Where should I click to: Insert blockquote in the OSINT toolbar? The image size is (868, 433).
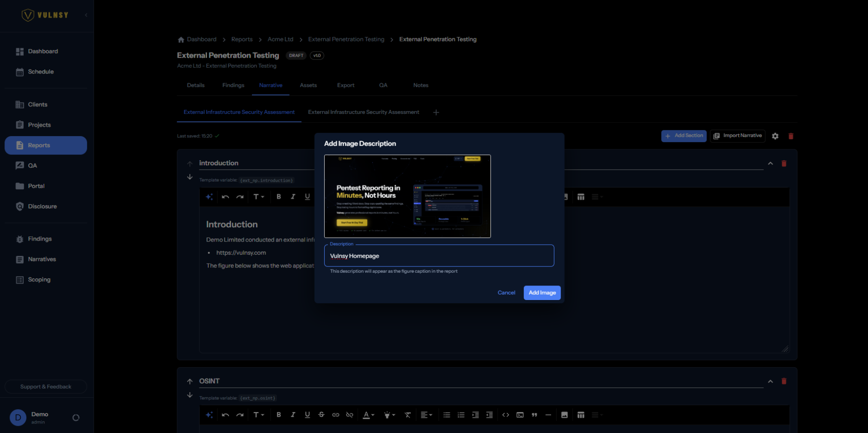pos(534,415)
